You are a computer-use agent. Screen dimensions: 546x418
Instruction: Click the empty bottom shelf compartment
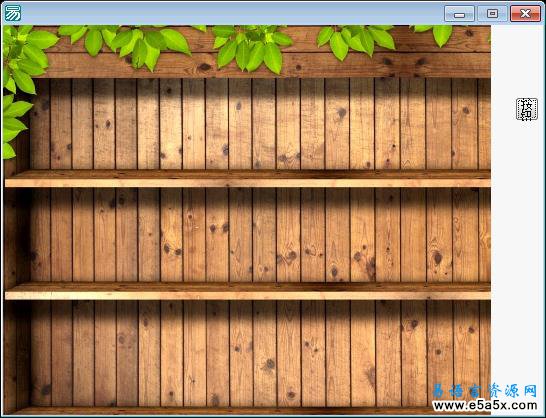(260, 354)
